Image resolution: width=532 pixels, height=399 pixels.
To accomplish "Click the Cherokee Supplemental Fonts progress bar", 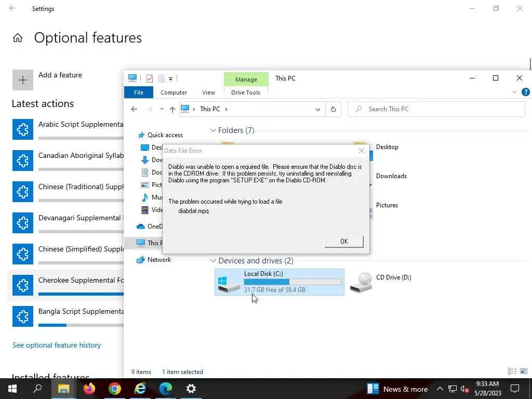I will click(81, 294).
